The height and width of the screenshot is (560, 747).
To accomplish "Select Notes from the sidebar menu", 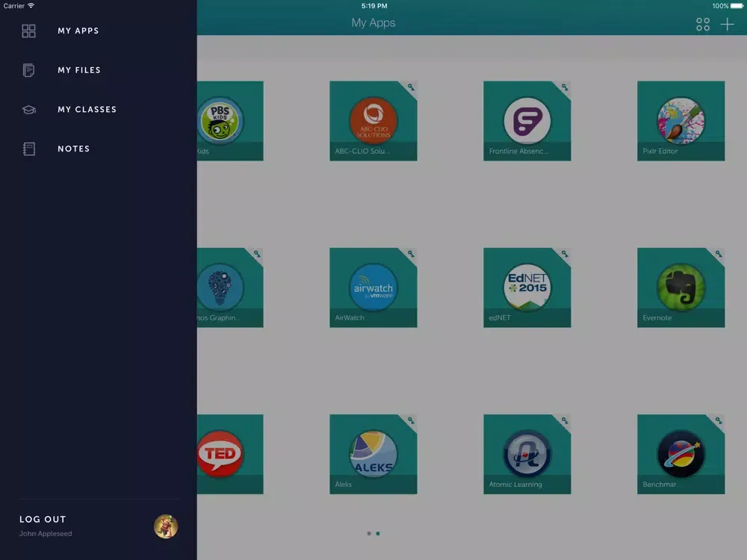I will 74,149.
